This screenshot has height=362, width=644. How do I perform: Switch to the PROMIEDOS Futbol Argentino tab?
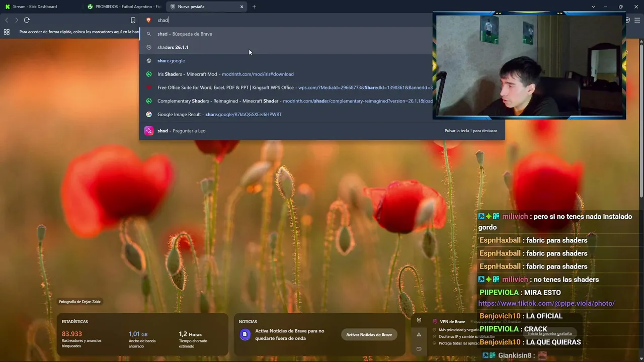click(x=123, y=7)
